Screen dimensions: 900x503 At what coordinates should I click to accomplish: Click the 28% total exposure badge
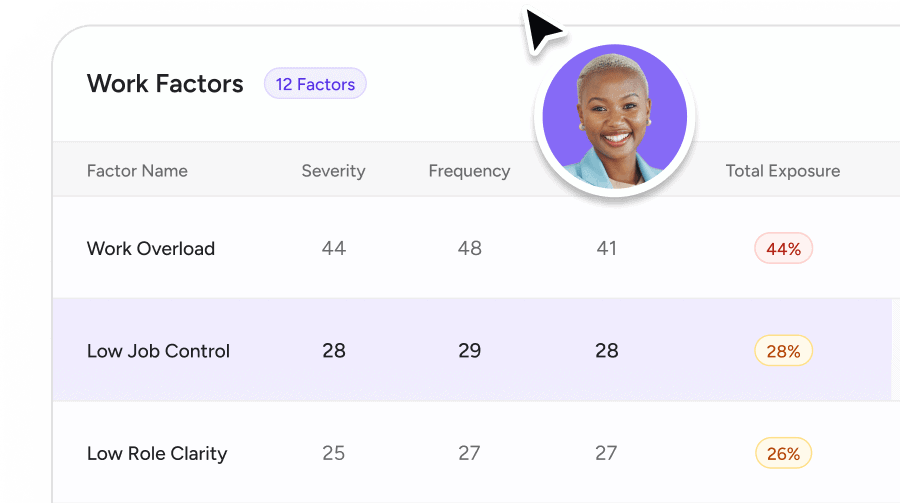pos(783,351)
